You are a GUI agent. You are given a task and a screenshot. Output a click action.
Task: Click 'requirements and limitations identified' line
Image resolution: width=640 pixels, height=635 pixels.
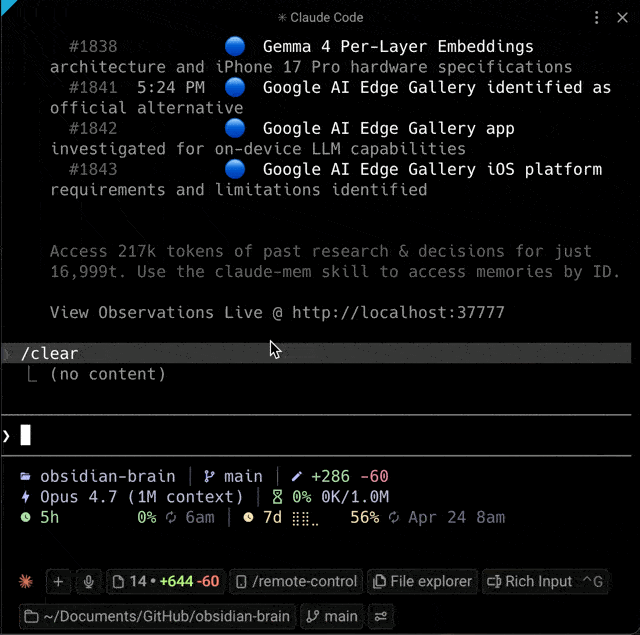[x=238, y=190]
